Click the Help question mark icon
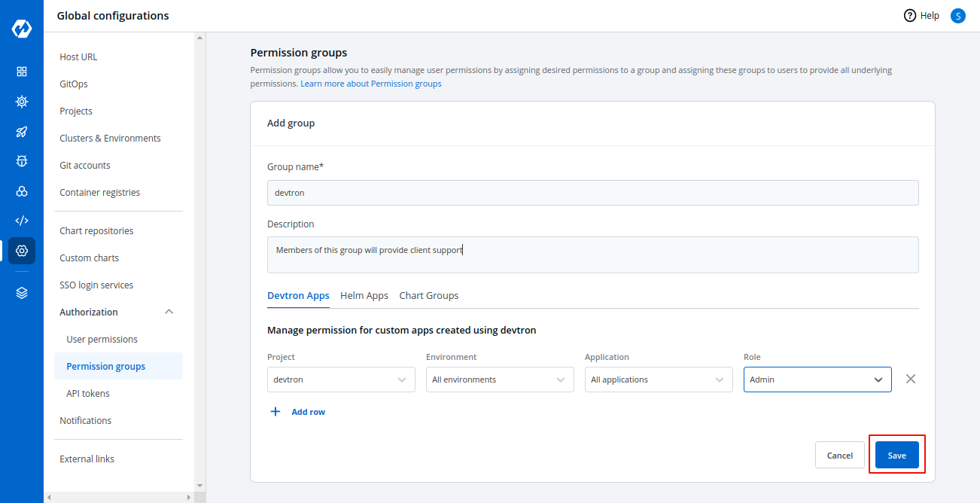 tap(910, 16)
